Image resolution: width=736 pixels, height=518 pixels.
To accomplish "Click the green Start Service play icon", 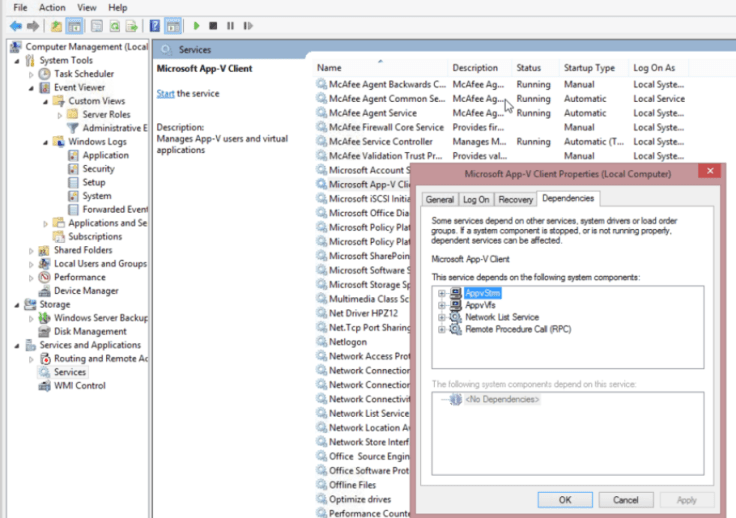I will click(197, 25).
